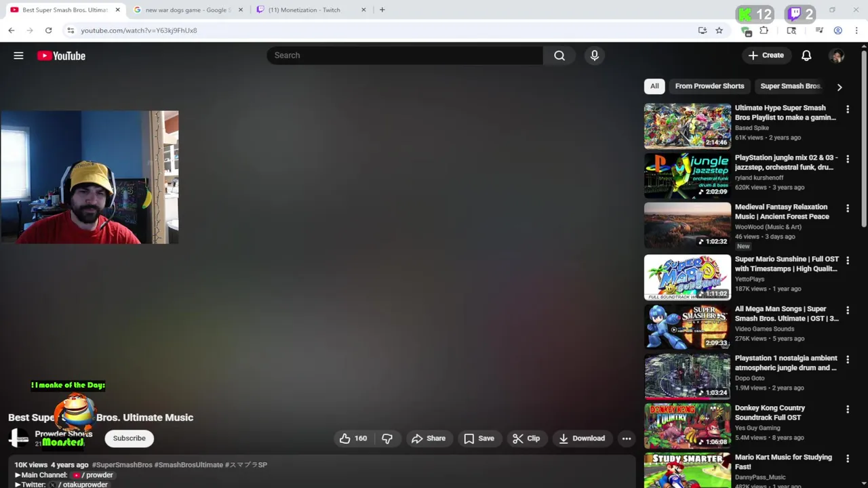Switch to the Twitch Monetization tab

pos(310,9)
